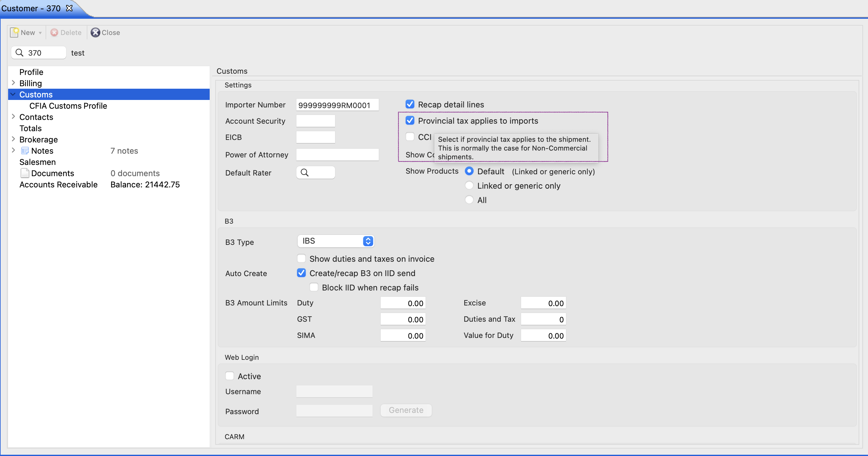Image resolution: width=868 pixels, height=456 pixels.
Task: Select Salesmen in the tree
Action: pyautogui.click(x=37, y=162)
